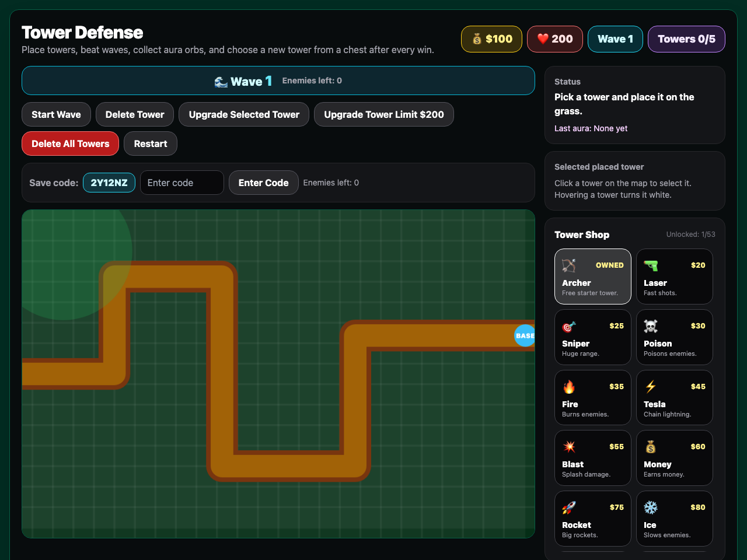The image size is (747, 560).
Task: Focus the Enter code input field
Action: [x=182, y=183]
